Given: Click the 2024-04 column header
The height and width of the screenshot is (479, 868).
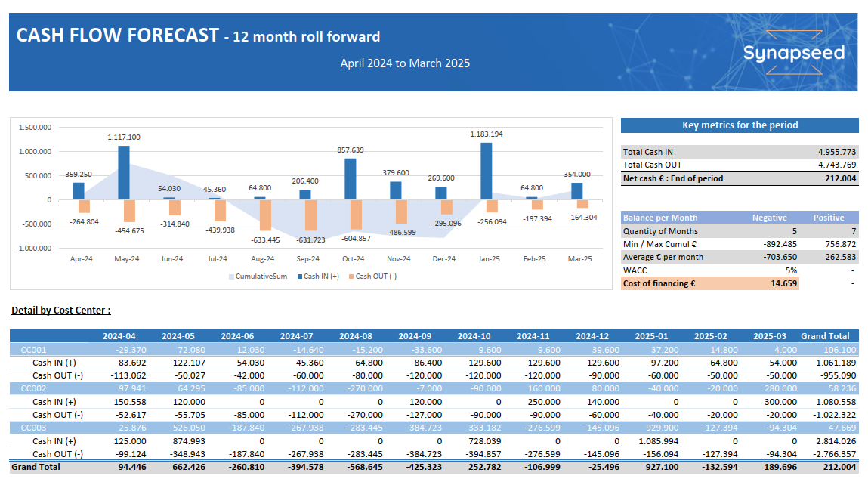Looking at the screenshot, I should pos(118,336).
